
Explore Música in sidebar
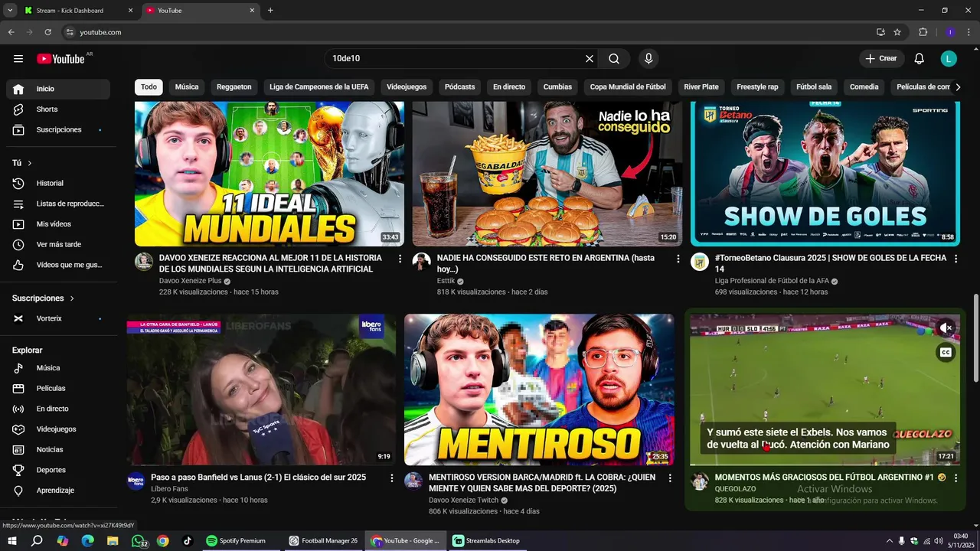(58, 368)
